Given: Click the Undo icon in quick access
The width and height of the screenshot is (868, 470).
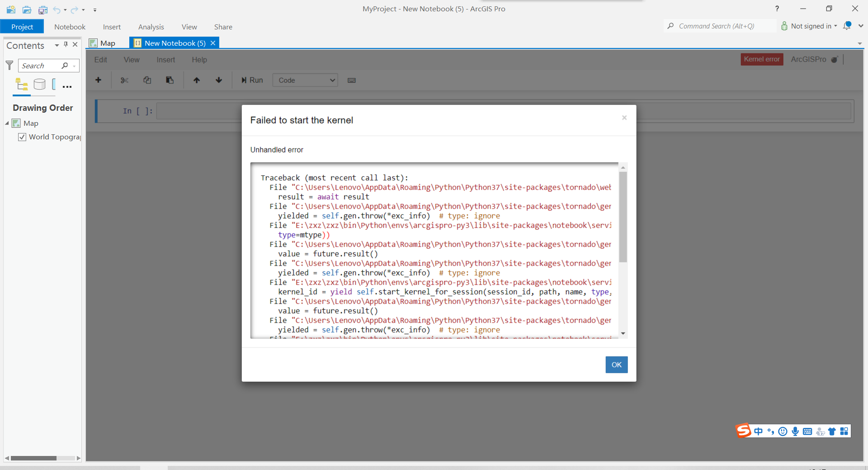Looking at the screenshot, I should point(57,9).
